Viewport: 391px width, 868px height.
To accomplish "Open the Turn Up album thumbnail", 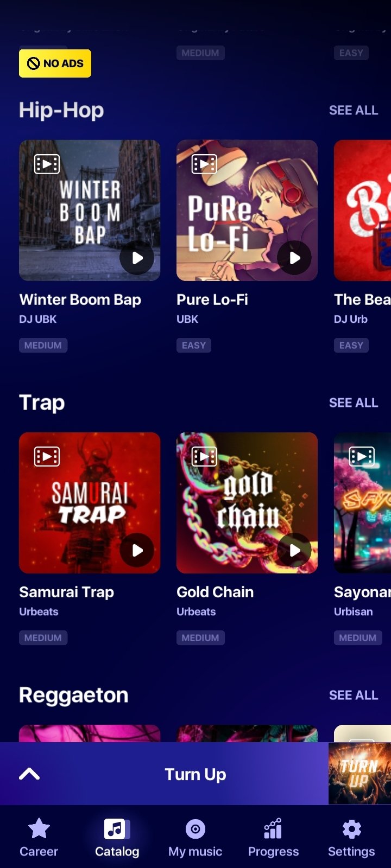I will click(360, 774).
